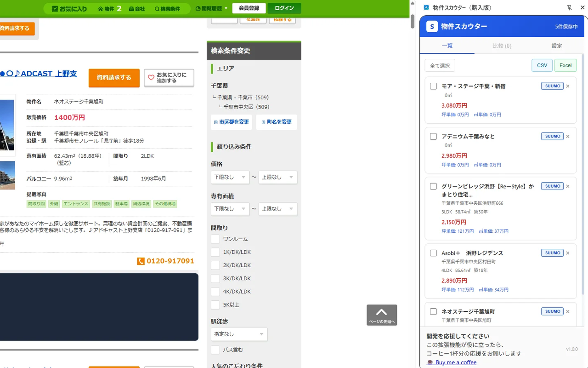Click the heart icon to add favorite
Viewport: 588px width, 368px height.
151,78
